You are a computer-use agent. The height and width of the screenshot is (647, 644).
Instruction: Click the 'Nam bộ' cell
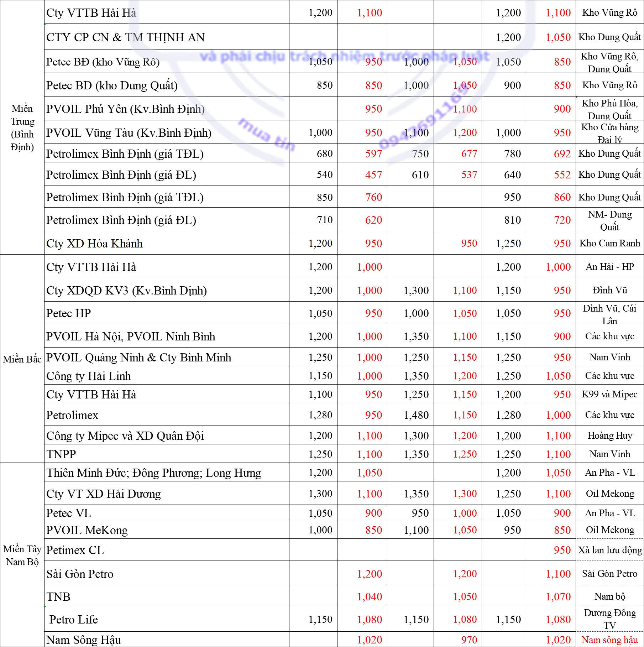tap(610, 596)
